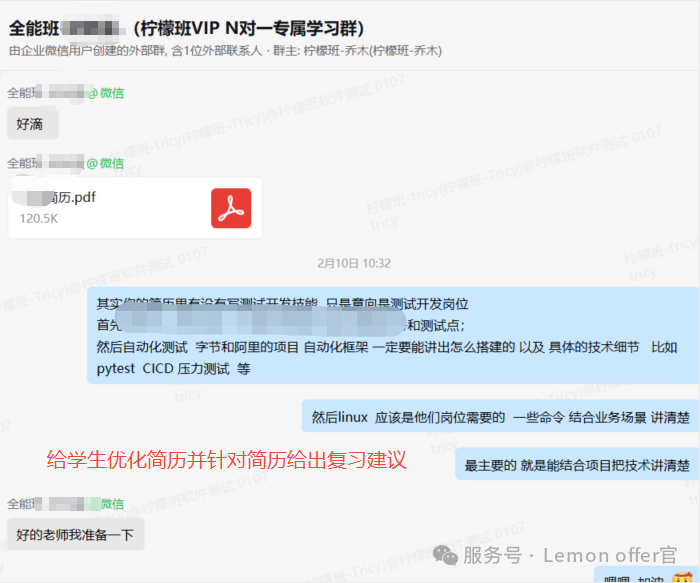Click the @微信 tag above the PDF attachment
This screenshot has width=700, height=583.
point(105,163)
